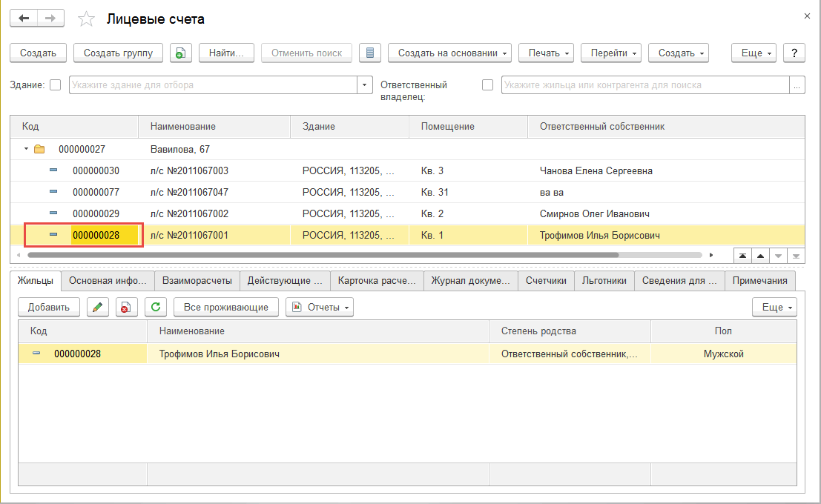Click the jump-to-top arrow icon
This screenshot has height=504, width=821.
(x=742, y=255)
